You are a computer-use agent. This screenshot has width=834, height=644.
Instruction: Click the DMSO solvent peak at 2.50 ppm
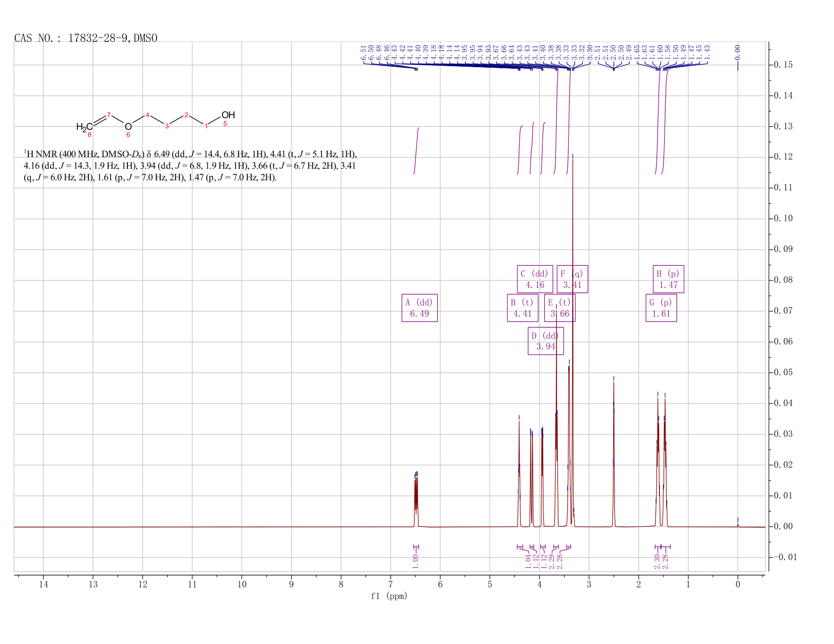614,455
